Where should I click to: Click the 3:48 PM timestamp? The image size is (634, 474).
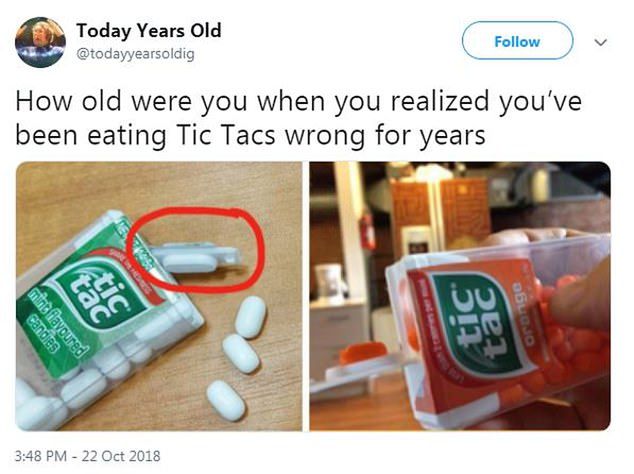point(40,456)
